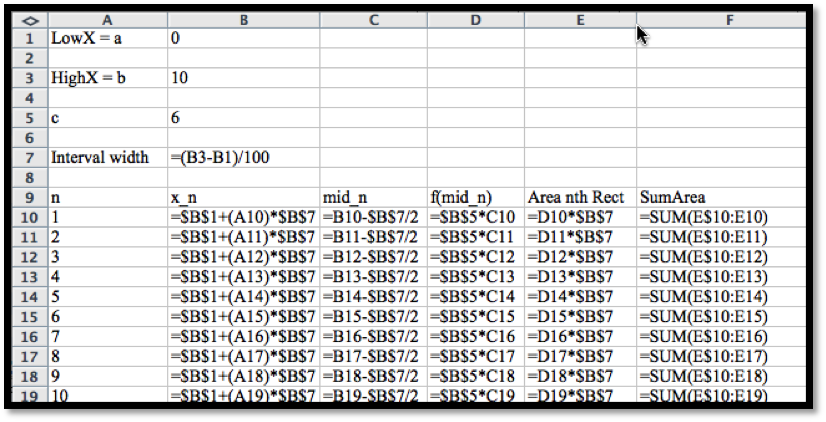Click cell with formula =B12-$B$7/2
The height and width of the screenshot is (422, 826).
pos(373,257)
